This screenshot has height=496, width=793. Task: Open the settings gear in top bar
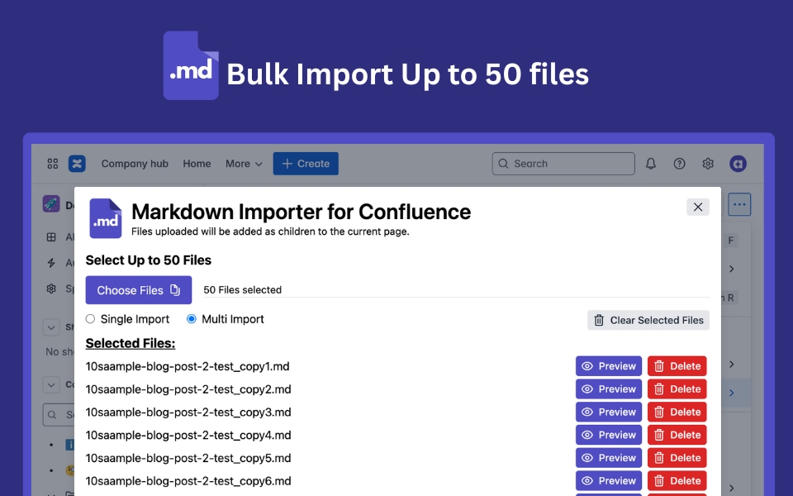click(708, 163)
